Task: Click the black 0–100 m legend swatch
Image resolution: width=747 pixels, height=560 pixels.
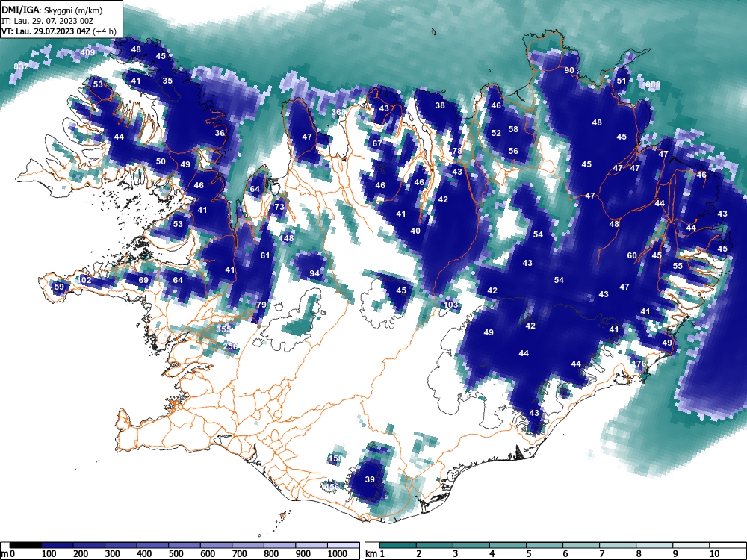Action: tap(25, 545)
